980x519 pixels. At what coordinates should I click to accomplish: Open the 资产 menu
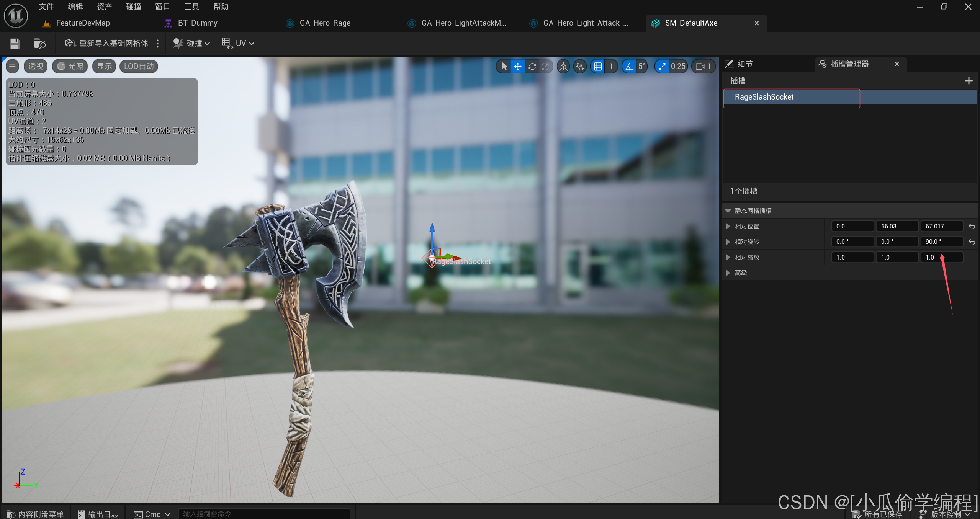(x=104, y=7)
